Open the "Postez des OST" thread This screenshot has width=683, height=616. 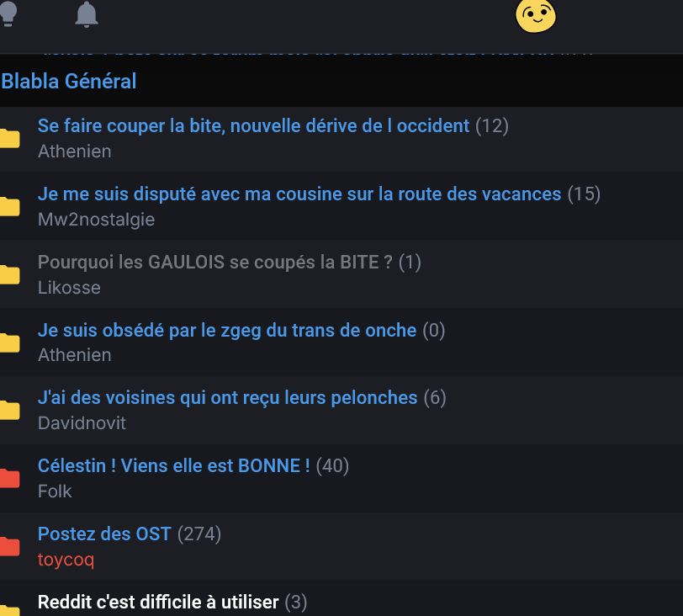point(104,534)
